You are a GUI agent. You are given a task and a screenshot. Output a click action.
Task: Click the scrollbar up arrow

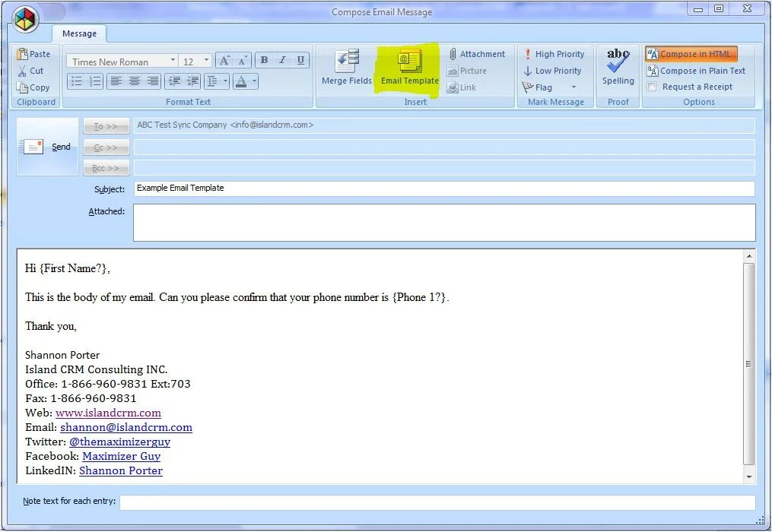(748, 256)
